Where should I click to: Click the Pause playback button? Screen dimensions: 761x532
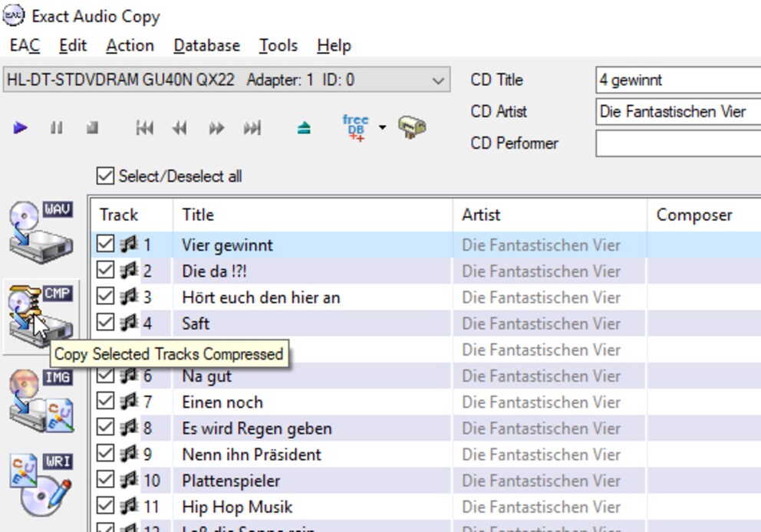point(57,128)
